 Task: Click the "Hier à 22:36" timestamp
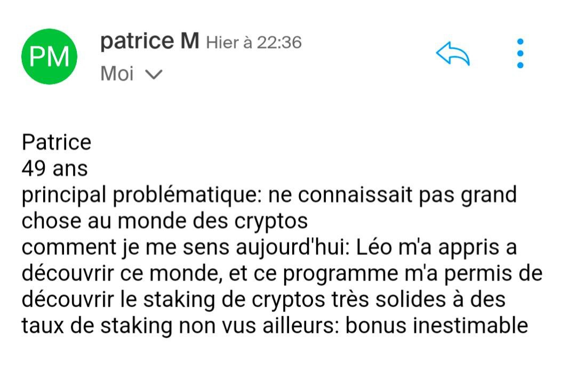(x=254, y=43)
